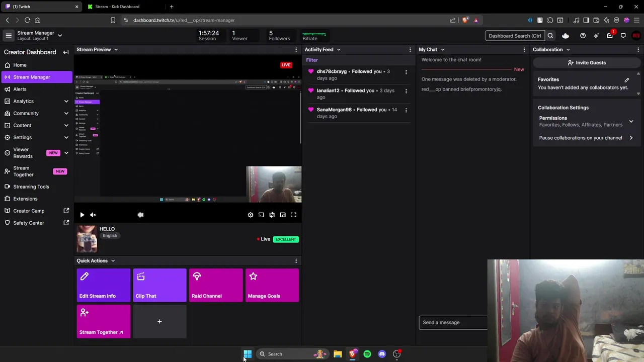Image resolution: width=644 pixels, height=362 pixels.
Task: Open the hamburger menu beside Stream Manager
Action: tap(9, 36)
